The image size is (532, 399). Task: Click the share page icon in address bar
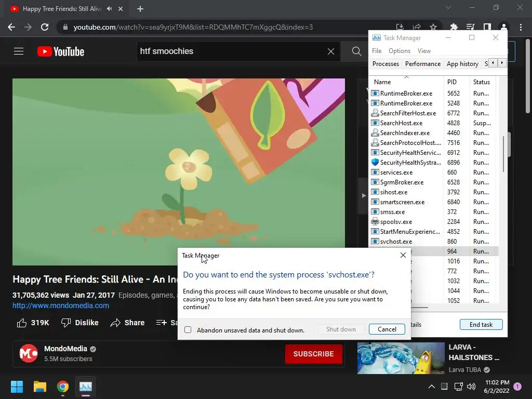(417, 27)
